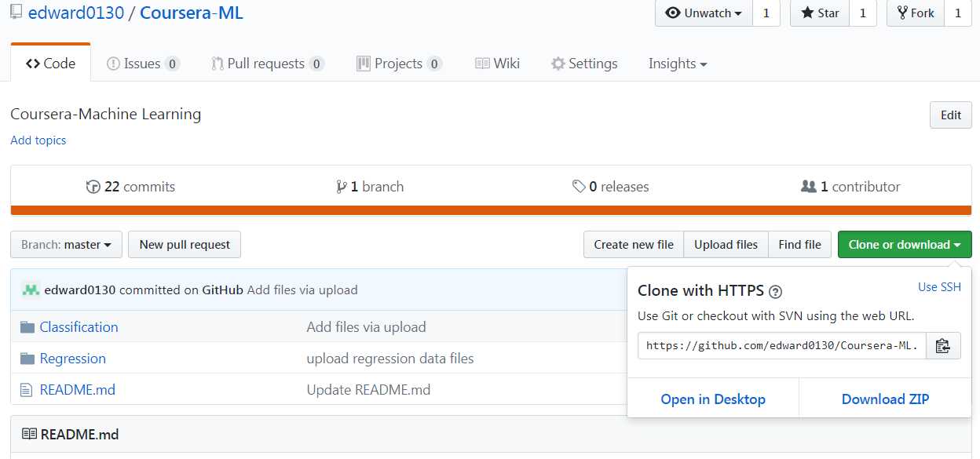
Task: Click New pull request button
Action: [x=185, y=245]
